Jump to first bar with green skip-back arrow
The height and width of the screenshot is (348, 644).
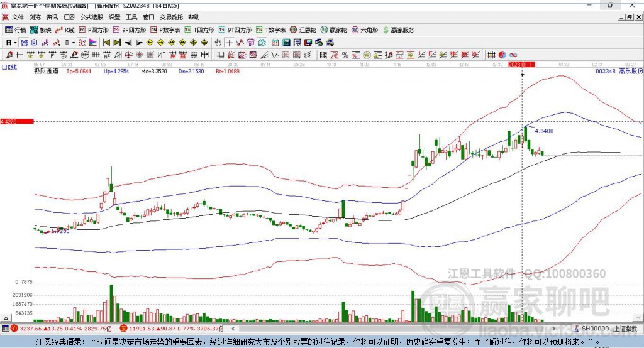pyautogui.click(x=106, y=42)
